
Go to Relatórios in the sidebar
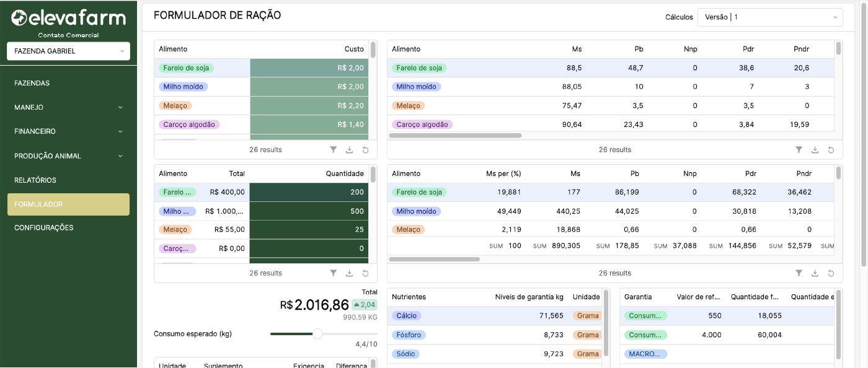(35, 180)
